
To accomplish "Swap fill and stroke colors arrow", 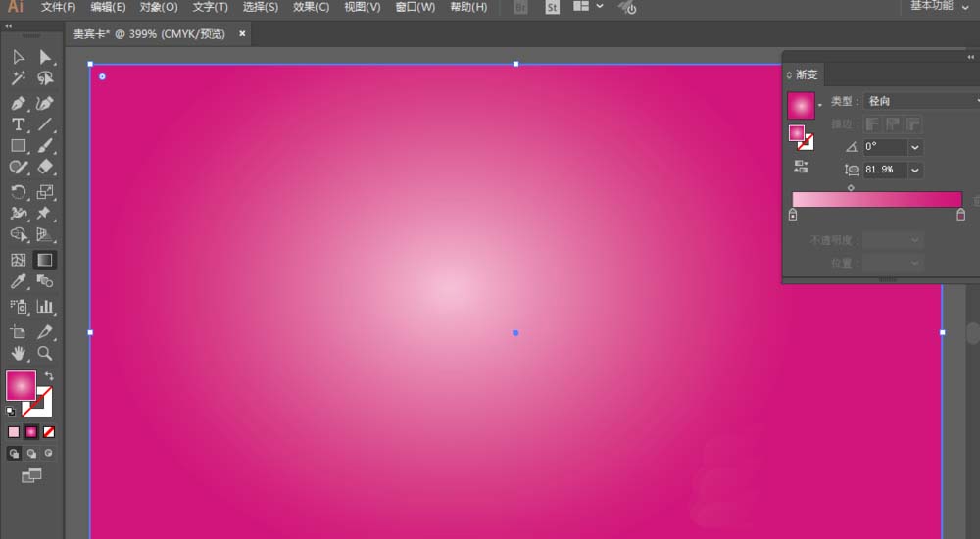I will pos(49,376).
